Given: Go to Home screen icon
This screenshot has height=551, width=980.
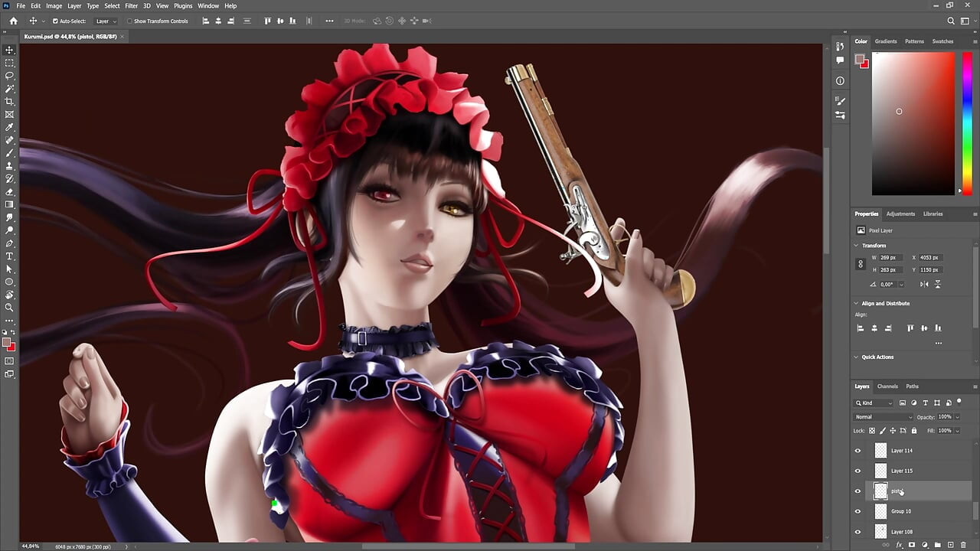Looking at the screenshot, I should (x=13, y=21).
